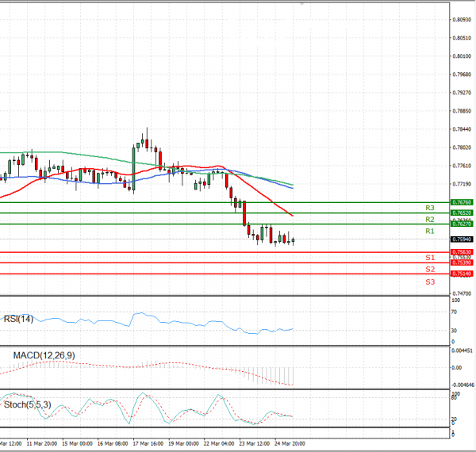Screen dimensions: 476x452
Task: Click the green 0.76270 price tag
Action: point(462,224)
